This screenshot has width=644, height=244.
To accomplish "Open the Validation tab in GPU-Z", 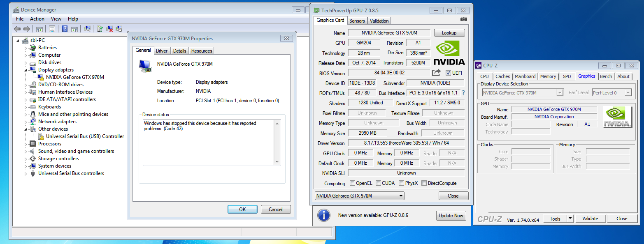I will click(x=379, y=21).
